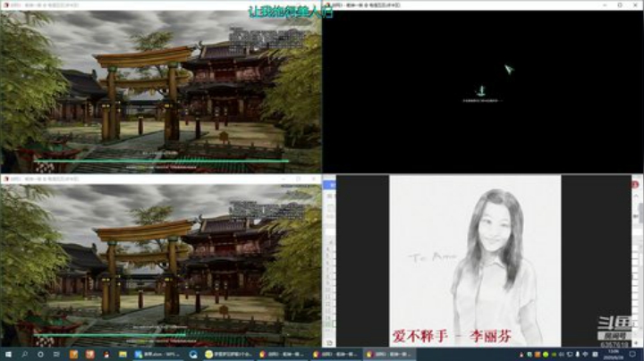
Task: Switch to yellow round icon app taskbar button
Action: click(x=228, y=355)
